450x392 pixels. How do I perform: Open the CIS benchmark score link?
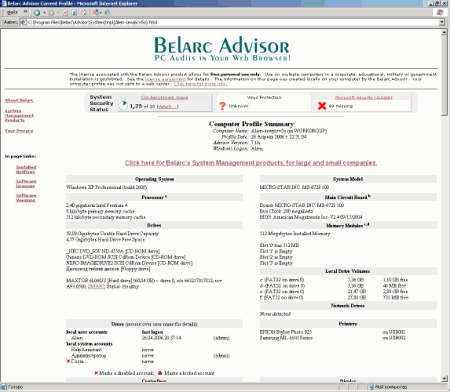[x=164, y=97]
